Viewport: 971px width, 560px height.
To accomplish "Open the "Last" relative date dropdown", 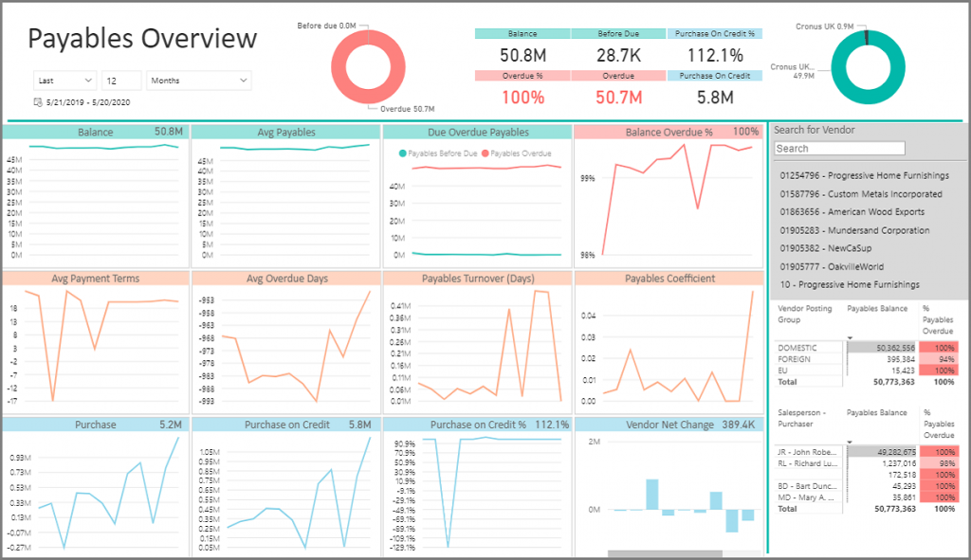I will [64, 80].
